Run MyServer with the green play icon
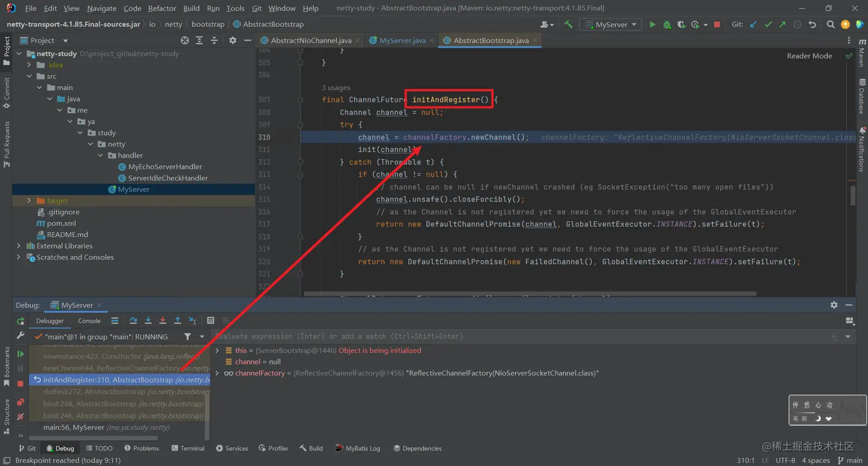This screenshot has height=466, width=868. (652, 25)
